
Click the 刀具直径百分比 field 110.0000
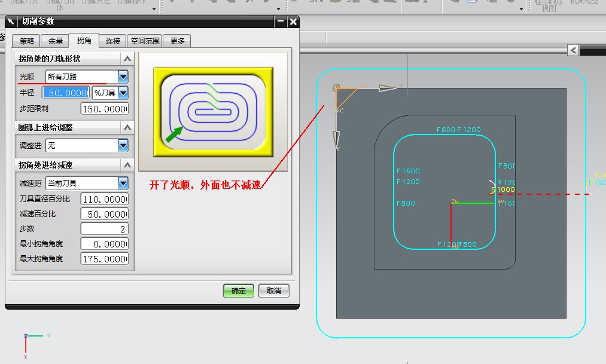coord(105,199)
